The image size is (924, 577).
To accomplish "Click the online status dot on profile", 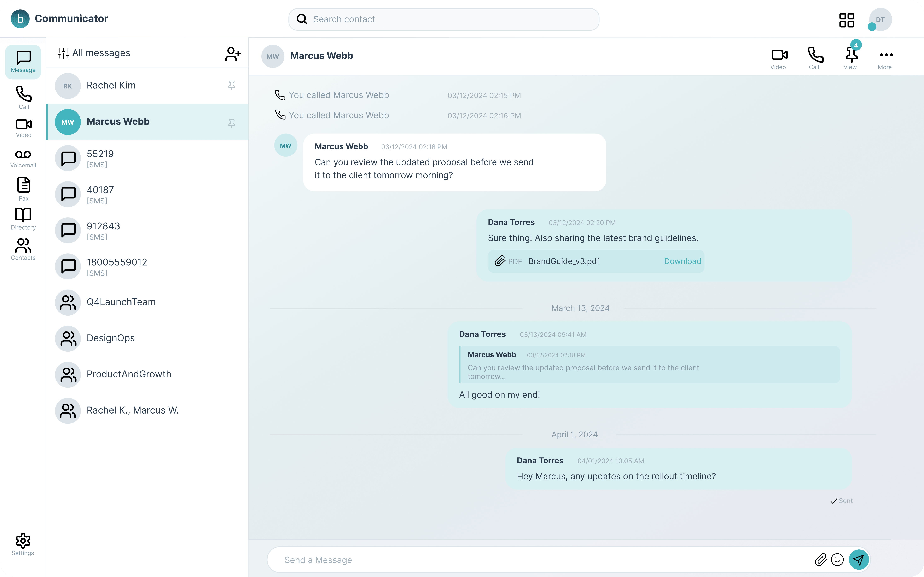I will pos(872,27).
